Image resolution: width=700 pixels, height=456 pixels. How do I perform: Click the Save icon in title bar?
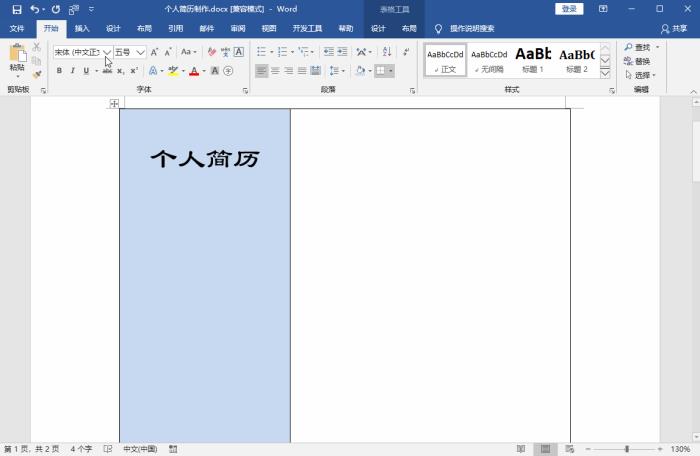click(x=16, y=9)
